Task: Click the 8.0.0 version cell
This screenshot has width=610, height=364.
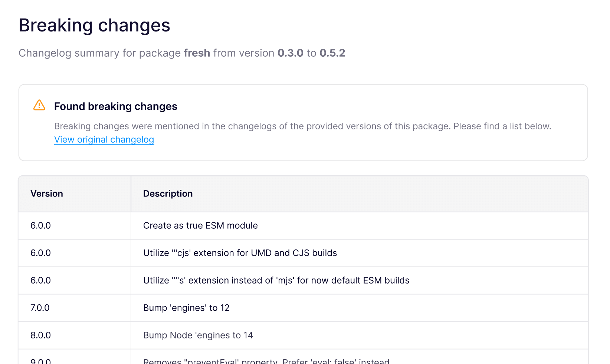Action: pos(40,335)
